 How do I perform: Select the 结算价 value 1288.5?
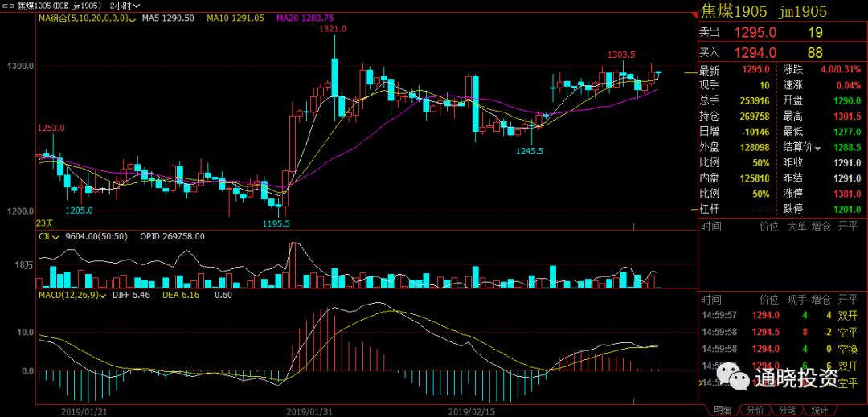pyautogui.click(x=847, y=148)
